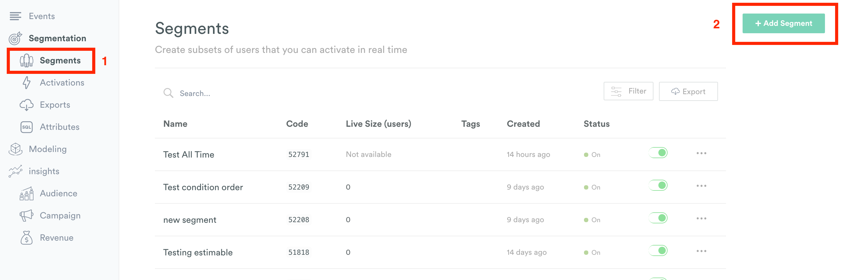Navigate to Exports in the sidebar

coord(55,105)
